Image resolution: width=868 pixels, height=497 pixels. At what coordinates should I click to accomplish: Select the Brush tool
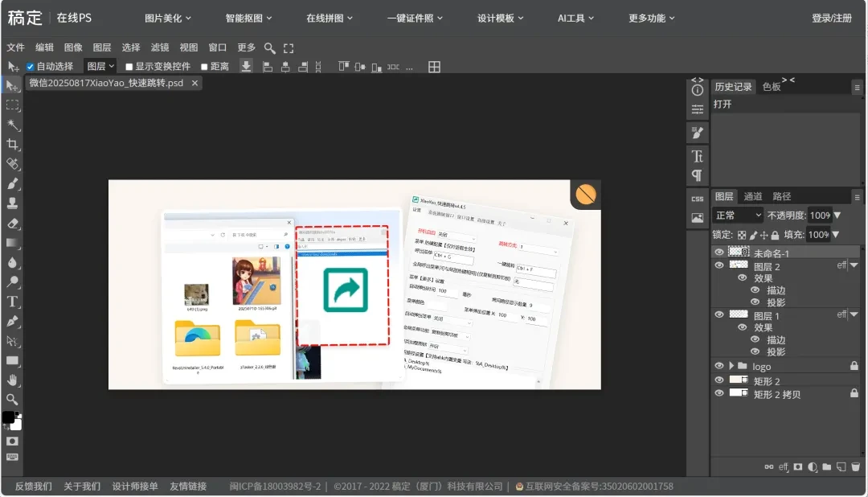(x=12, y=183)
